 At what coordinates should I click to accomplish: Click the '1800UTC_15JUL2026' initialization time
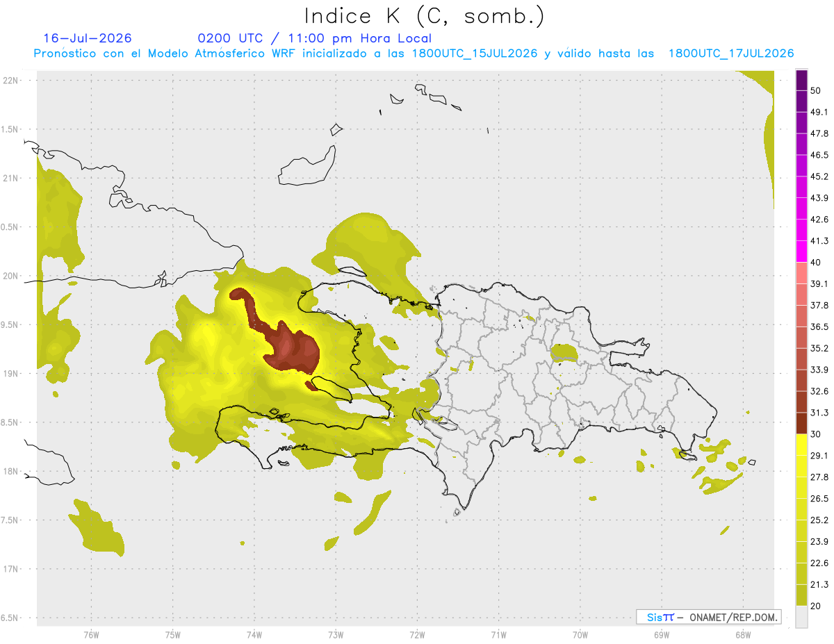475,53
